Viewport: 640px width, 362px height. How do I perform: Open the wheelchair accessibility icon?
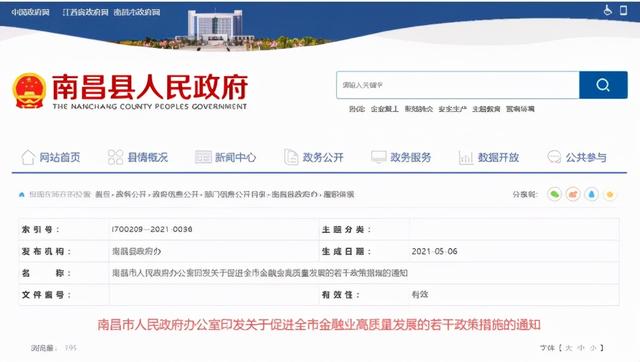click(x=608, y=10)
